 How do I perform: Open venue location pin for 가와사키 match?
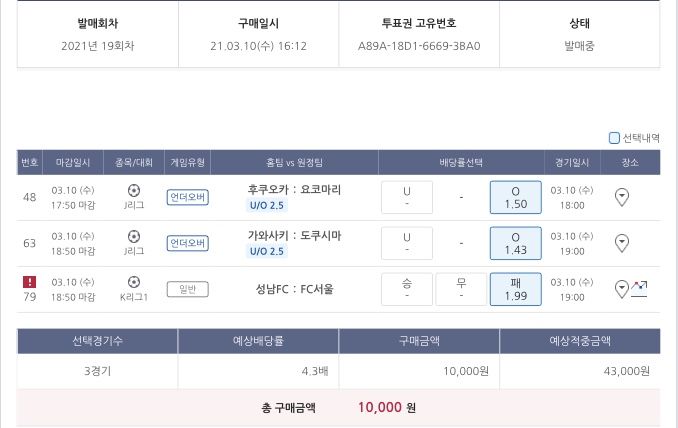click(622, 243)
